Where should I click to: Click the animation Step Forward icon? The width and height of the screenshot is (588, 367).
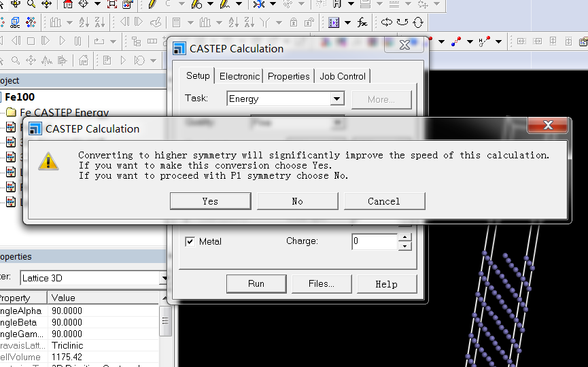coord(46,41)
